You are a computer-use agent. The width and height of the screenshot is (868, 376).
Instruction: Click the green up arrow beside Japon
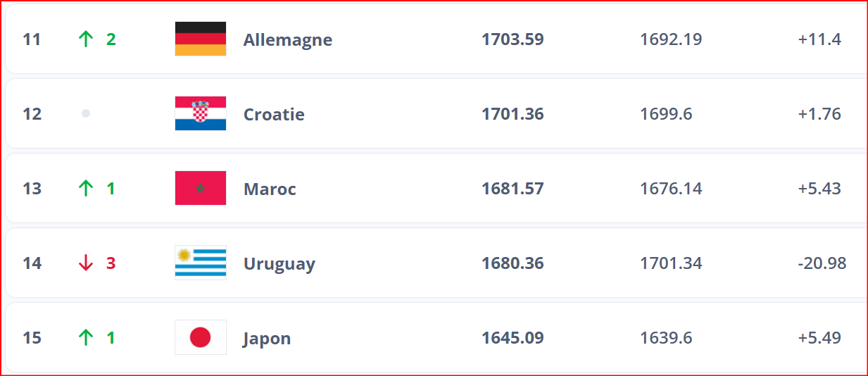(86, 337)
